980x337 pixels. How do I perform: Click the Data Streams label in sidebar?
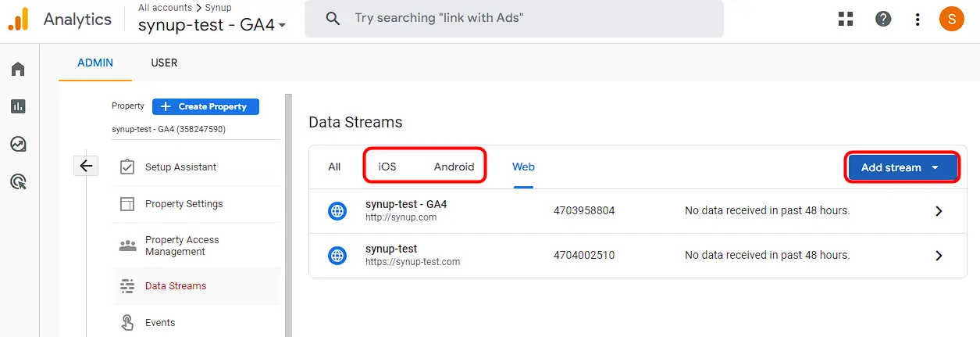(x=176, y=286)
